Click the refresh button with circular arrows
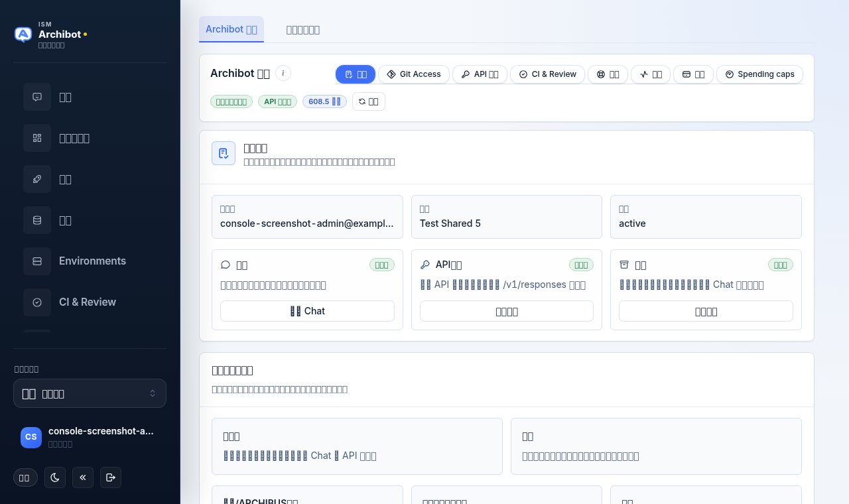Screen dimensions: 849x504 369,101
